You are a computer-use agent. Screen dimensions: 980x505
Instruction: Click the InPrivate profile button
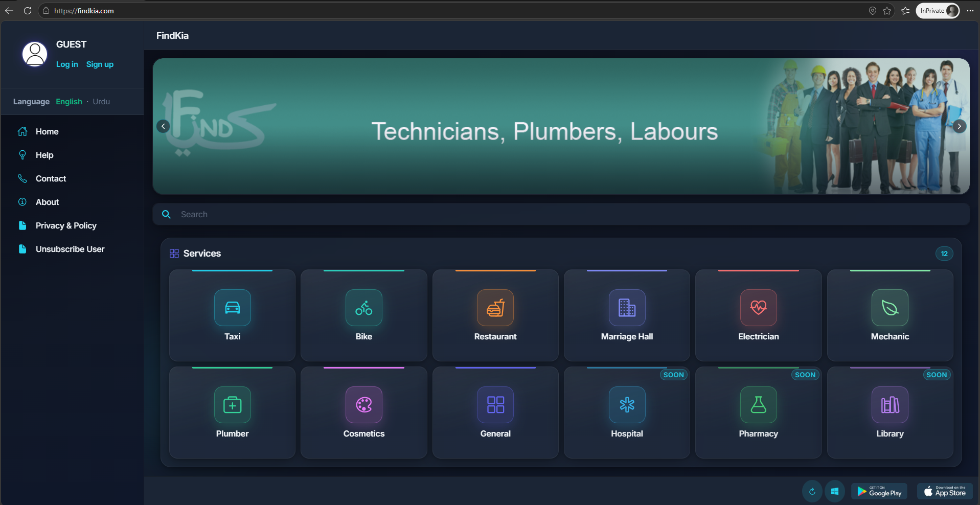click(x=938, y=11)
